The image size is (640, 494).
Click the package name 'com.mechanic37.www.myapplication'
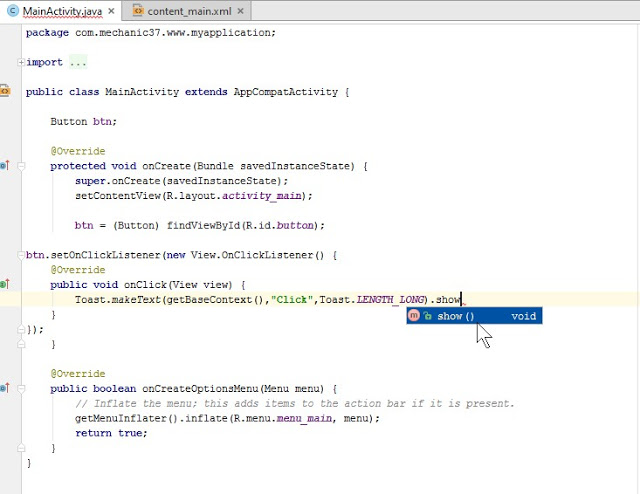[173, 33]
